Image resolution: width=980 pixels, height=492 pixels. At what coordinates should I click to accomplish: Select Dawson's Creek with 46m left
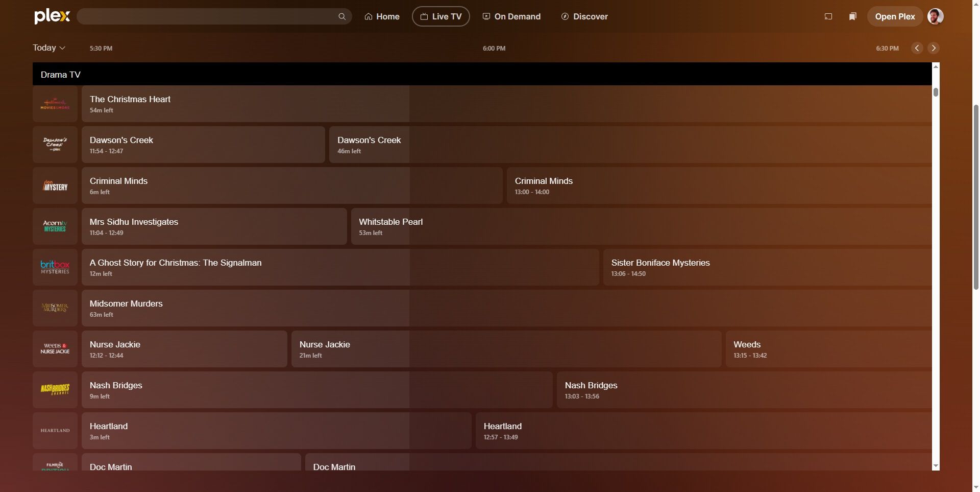630,145
